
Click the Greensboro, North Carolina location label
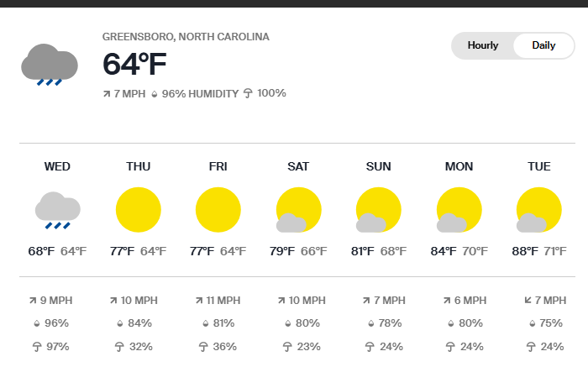point(186,37)
